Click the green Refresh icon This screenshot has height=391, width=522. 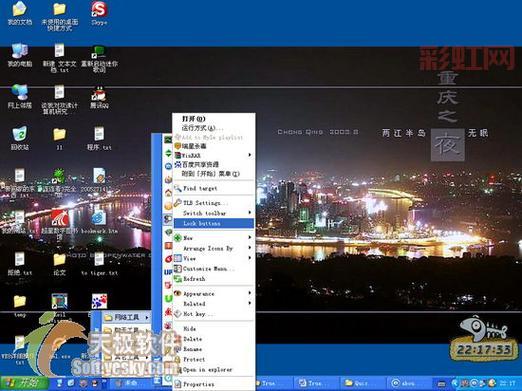178,279
